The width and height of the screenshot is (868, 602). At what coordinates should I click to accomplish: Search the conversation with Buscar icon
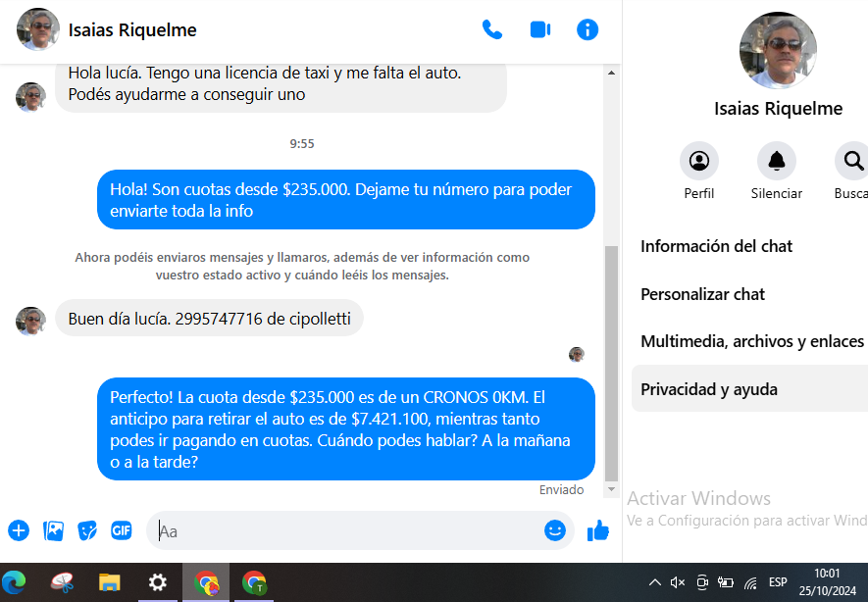(853, 161)
